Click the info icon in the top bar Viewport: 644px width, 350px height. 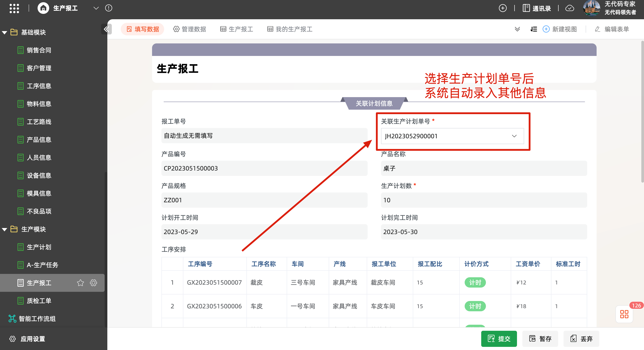(108, 8)
